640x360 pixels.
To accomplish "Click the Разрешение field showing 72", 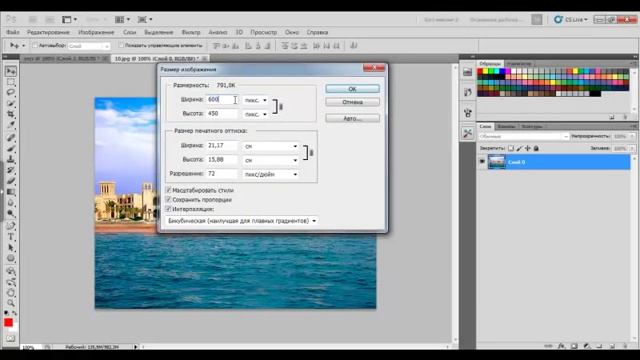I will coord(222,174).
